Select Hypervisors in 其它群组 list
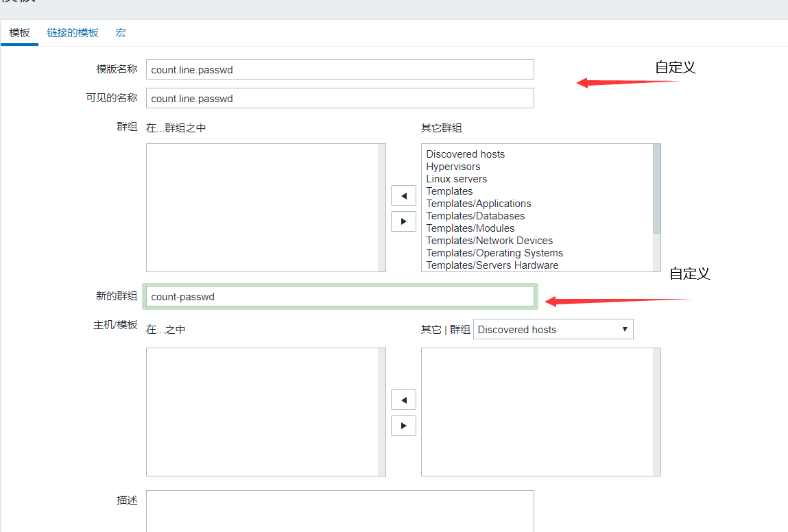This screenshot has height=532, width=788. [x=453, y=167]
